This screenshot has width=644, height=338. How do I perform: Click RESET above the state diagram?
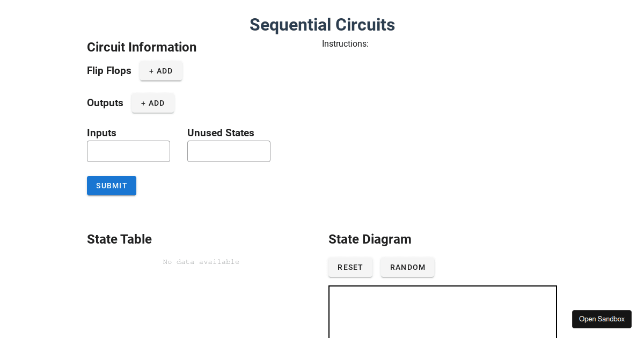[350, 267]
